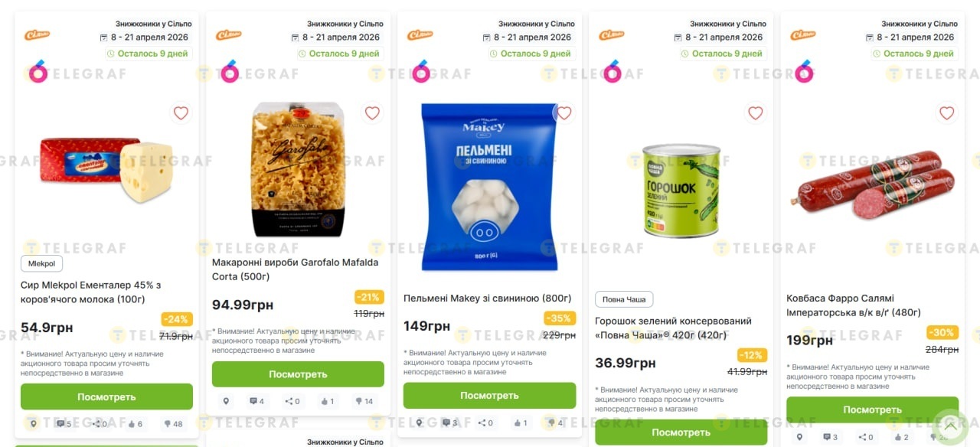
Task: Open comments on Пельмені Makey card
Action: point(449,423)
